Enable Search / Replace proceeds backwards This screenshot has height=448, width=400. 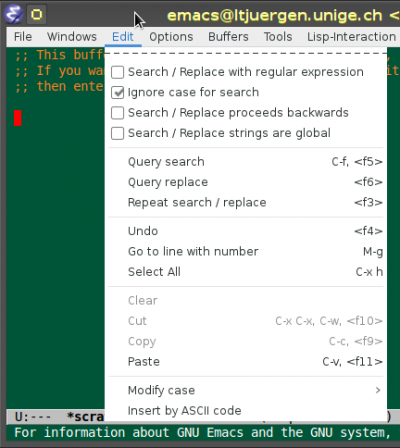246,113
